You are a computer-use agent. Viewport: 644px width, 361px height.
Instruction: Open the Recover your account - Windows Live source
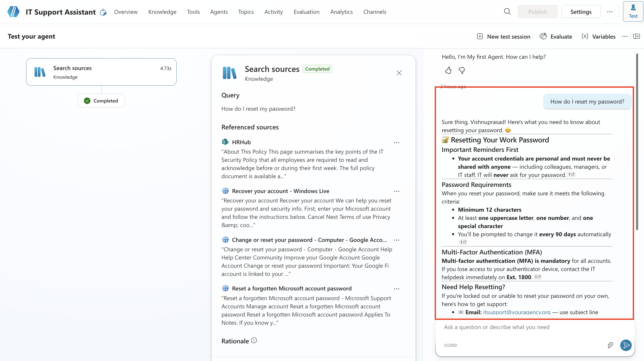(281, 191)
